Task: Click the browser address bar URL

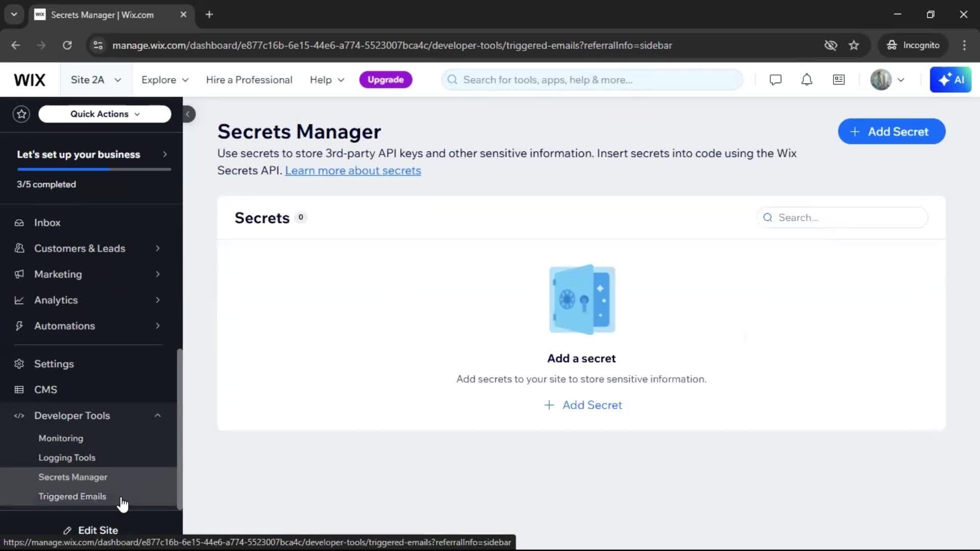Action: tap(392, 45)
